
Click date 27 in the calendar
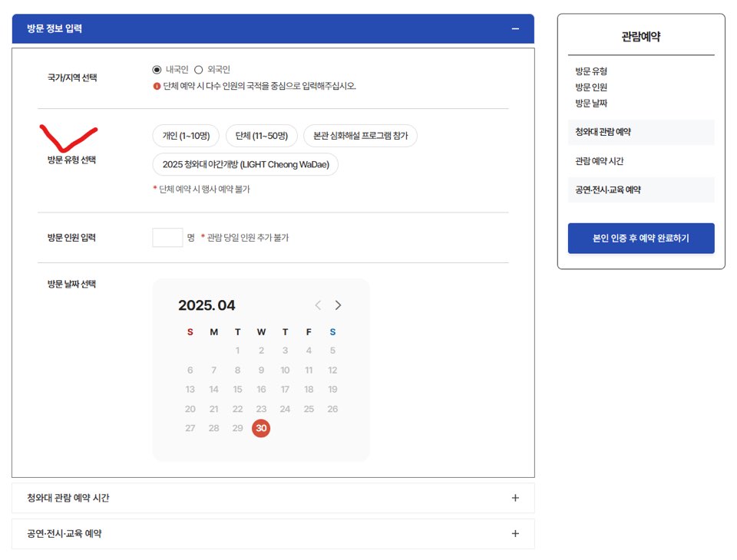(190, 428)
